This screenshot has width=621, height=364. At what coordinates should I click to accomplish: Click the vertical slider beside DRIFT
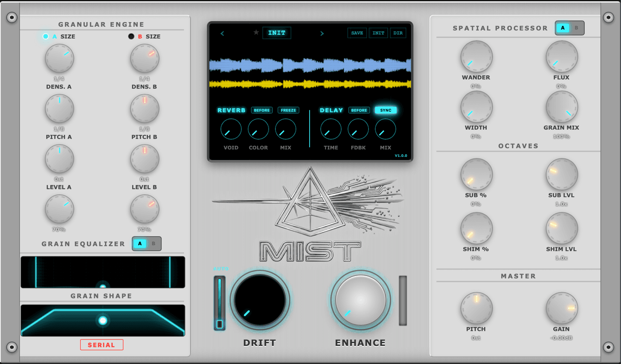pos(220,303)
